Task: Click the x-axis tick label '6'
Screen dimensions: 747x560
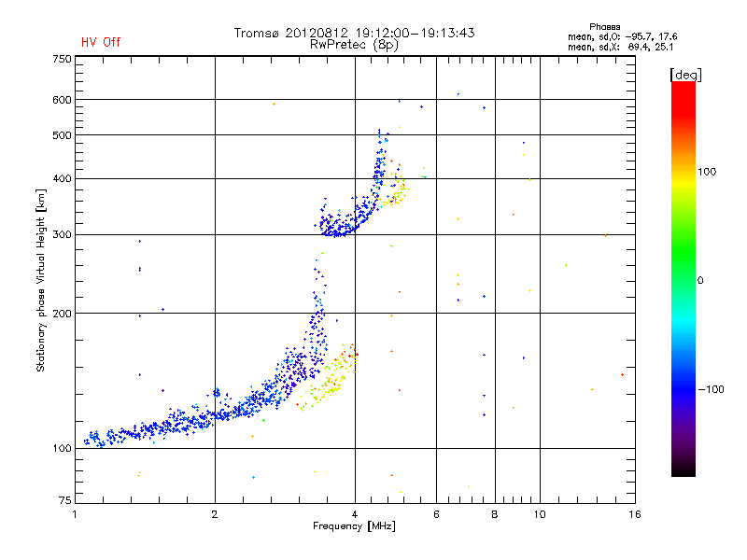Action: [x=436, y=514]
